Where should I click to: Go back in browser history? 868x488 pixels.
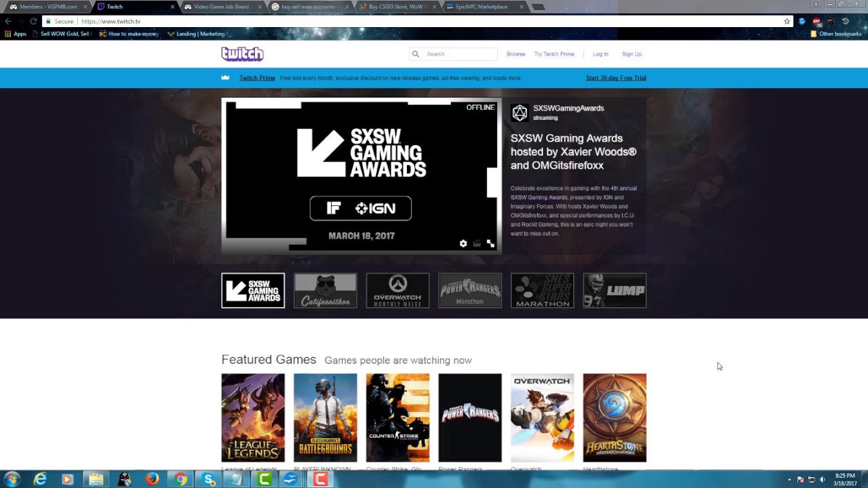coord(8,21)
